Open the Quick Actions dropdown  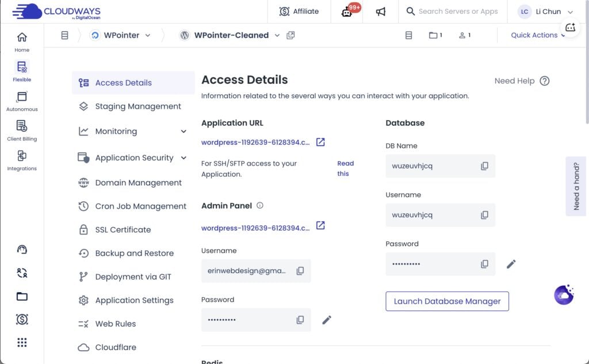click(537, 35)
